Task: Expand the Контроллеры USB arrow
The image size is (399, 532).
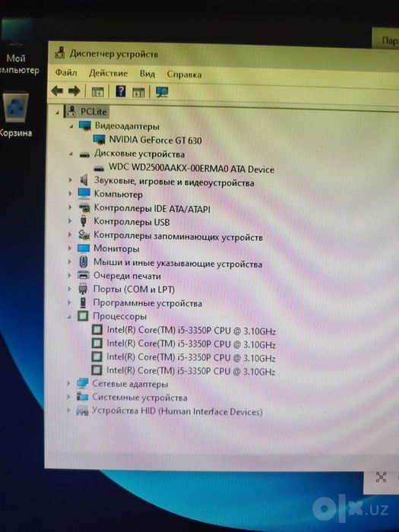Action: coord(70,221)
